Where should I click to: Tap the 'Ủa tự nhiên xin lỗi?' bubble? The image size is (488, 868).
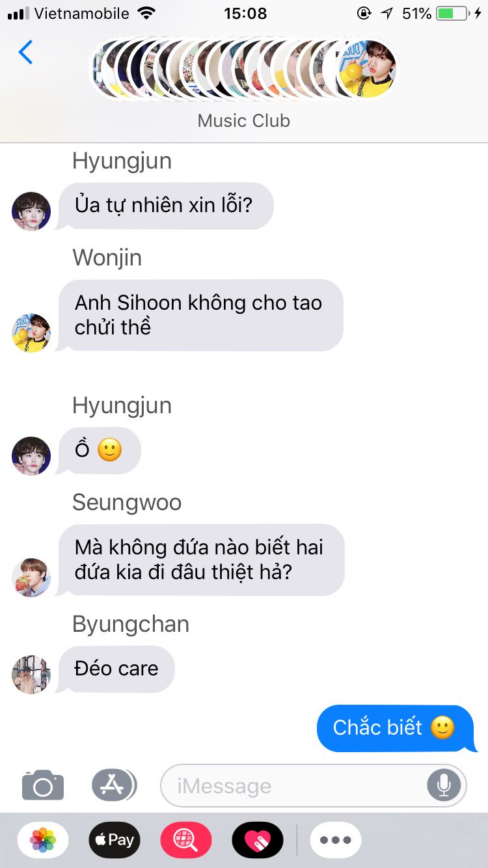pyautogui.click(x=164, y=206)
